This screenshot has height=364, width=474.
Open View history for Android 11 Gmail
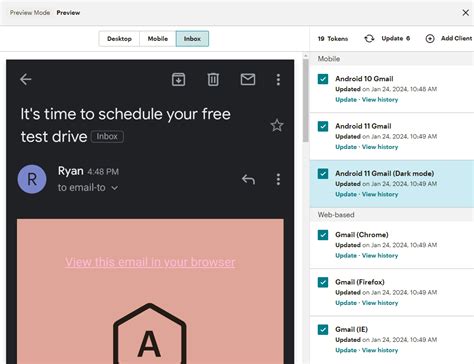pos(380,147)
